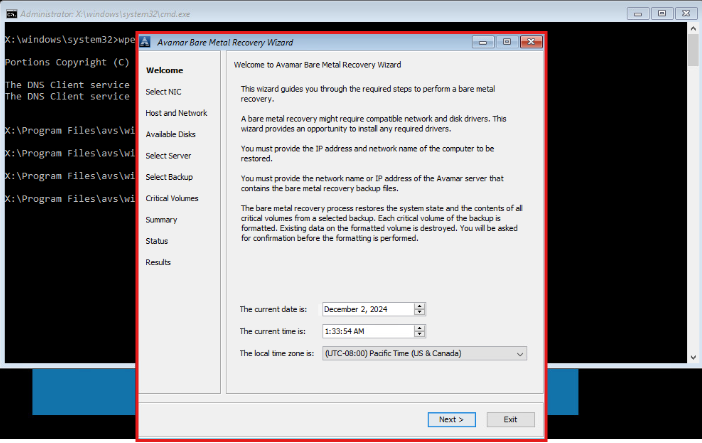This screenshot has width=702, height=443.
Task: Click "The current time is:" label
Action: [x=273, y=331]
